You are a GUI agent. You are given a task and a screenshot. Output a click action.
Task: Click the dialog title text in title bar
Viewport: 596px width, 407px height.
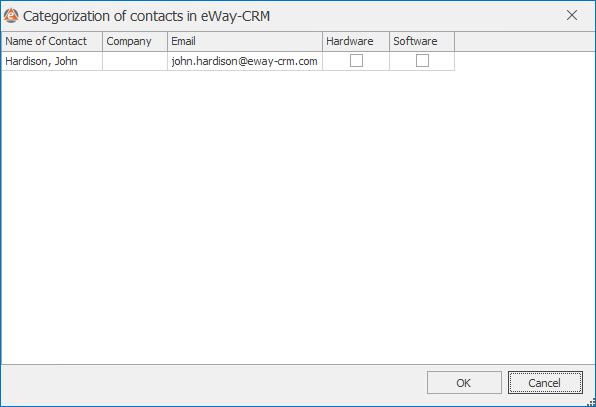tap(146, 16)
